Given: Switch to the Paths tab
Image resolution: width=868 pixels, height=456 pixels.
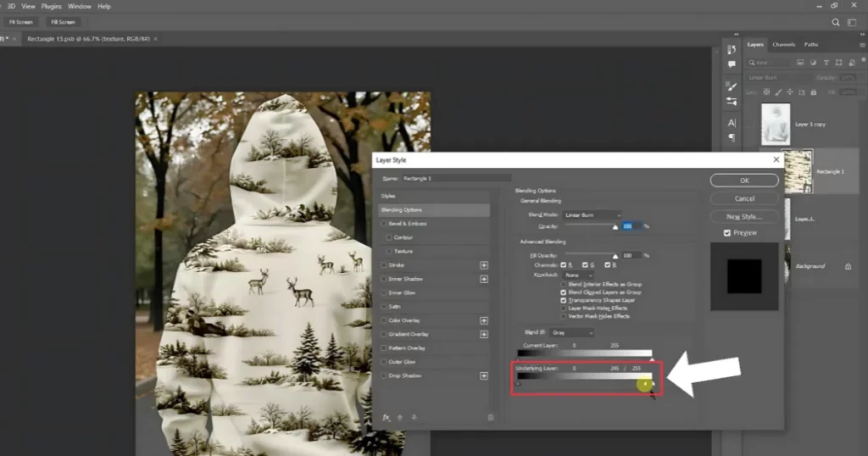Looking at the screenshot, I should pyautogui.click(x=811, y=44).
